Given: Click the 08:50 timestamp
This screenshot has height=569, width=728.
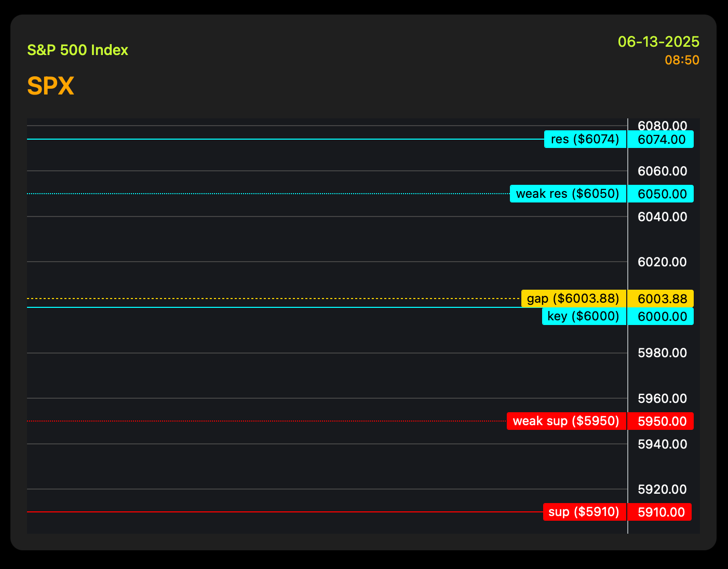Looking at the screenshot, I should (x=682, y=60).
